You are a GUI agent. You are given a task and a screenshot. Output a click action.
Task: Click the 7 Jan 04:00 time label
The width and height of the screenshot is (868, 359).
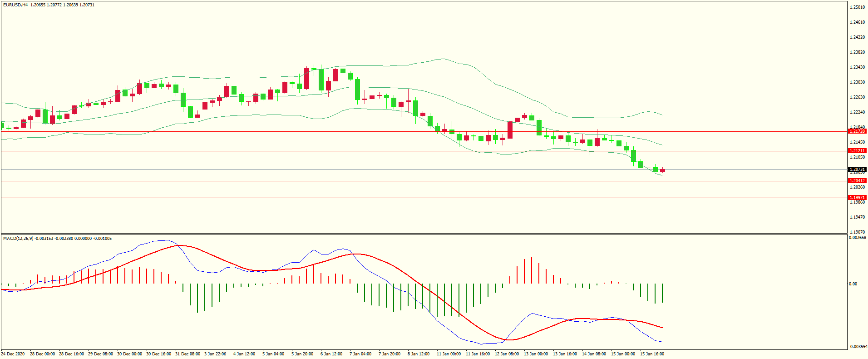tap(360, 354)
